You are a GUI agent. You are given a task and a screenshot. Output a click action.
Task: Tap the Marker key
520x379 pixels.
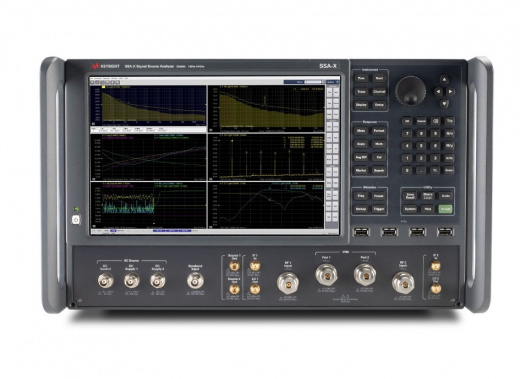click(x=361, y=170)
